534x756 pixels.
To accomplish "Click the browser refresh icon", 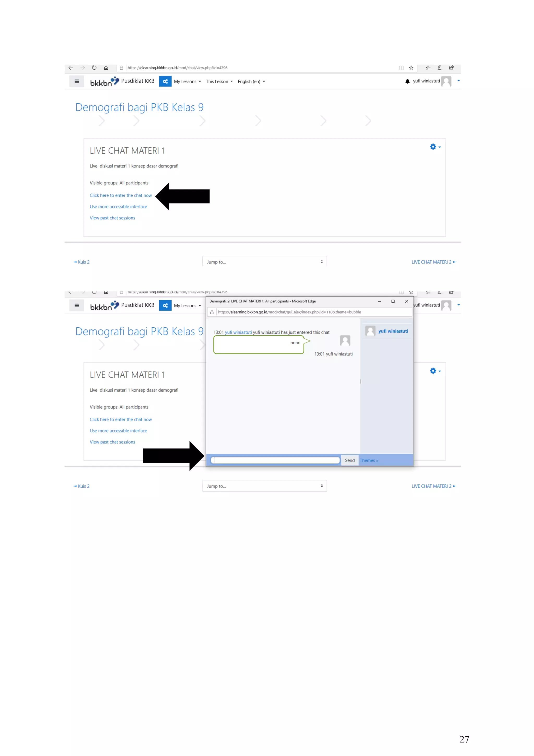I will (x=94, y=68).
